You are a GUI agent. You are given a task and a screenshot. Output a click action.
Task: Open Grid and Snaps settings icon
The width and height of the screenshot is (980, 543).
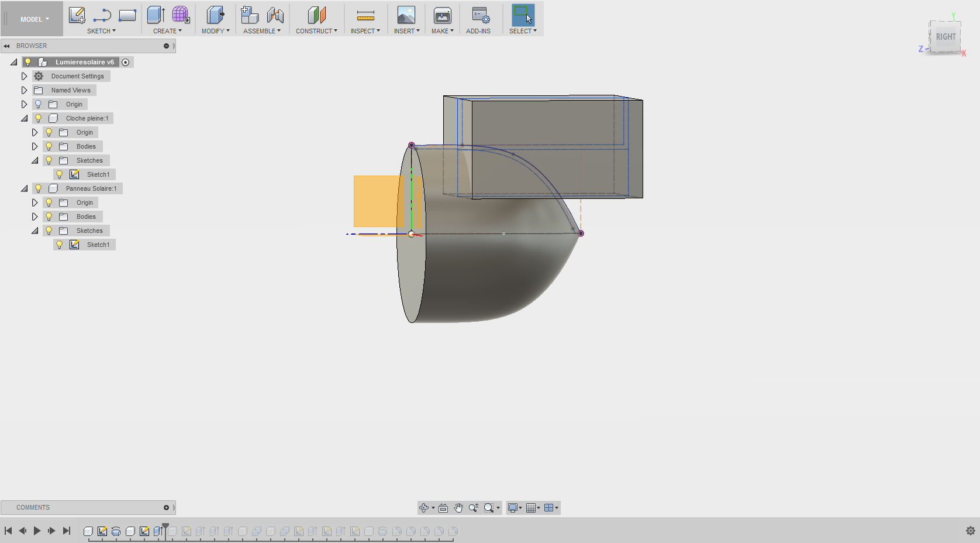pos(531,508)
